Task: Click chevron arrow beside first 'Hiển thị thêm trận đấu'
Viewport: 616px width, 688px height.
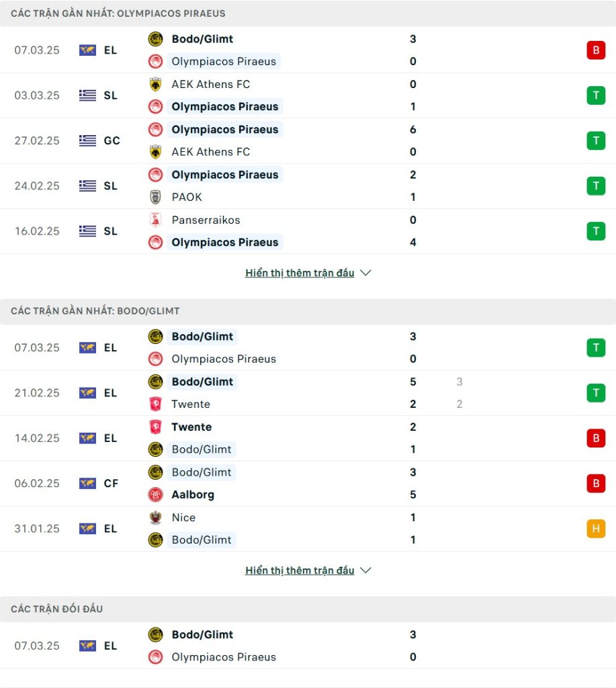Action: (x=365, y=273)
